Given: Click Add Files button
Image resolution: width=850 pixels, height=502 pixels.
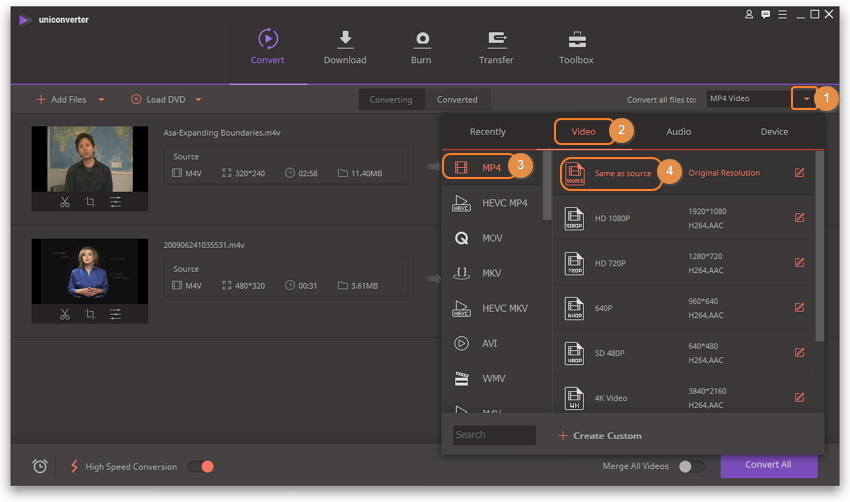Looking at the screenshot, I should pos(61,100).
